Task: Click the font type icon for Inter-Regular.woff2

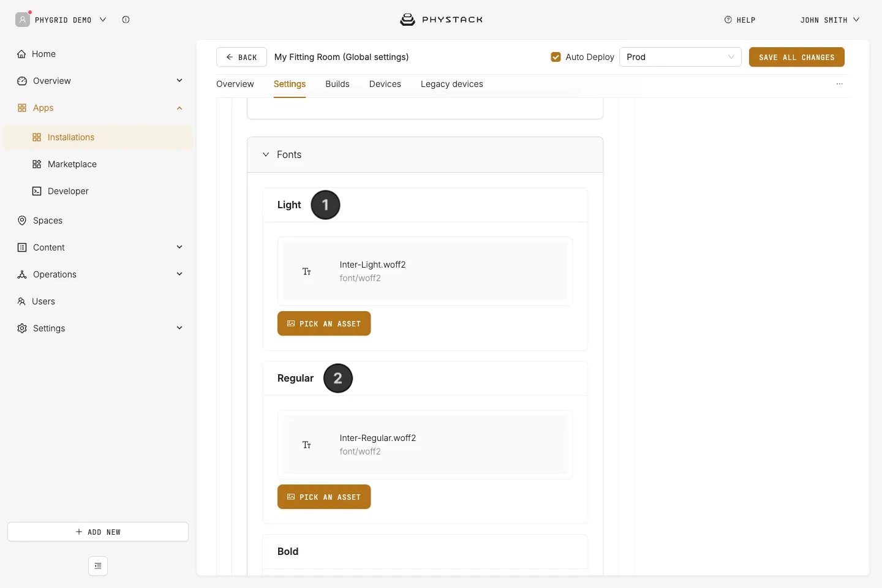Action: [307, 445]
